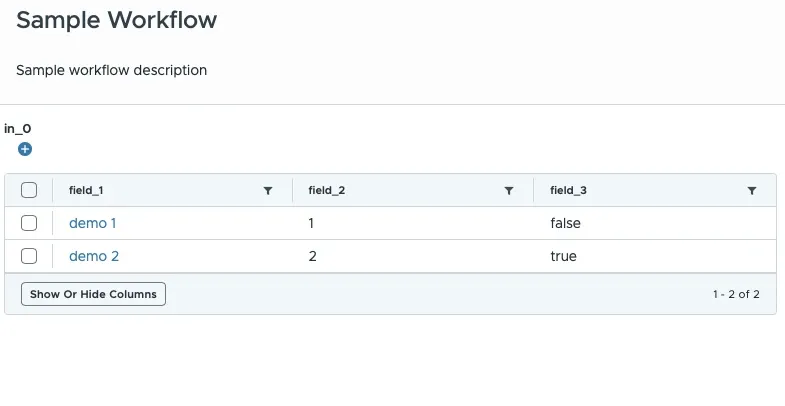The width and height of the screenshot is (785, 406).
Task: Open the demo 1 link
Action: coord(93,223)
